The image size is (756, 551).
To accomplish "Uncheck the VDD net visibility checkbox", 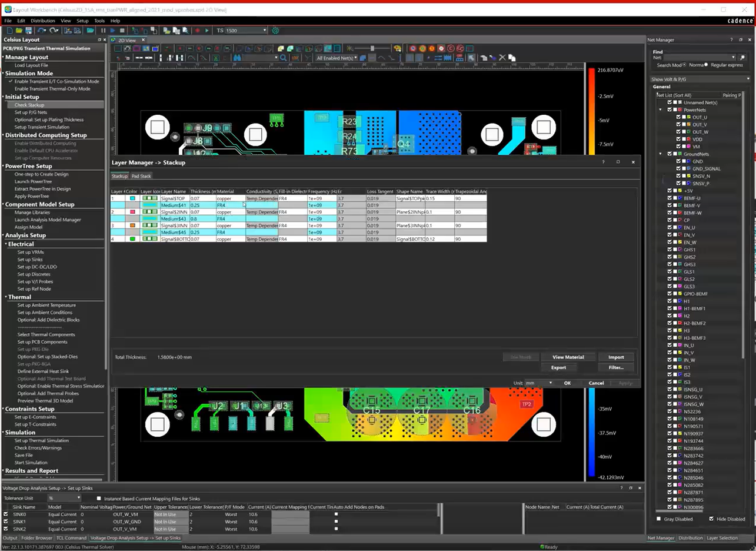I will [678, 139].
